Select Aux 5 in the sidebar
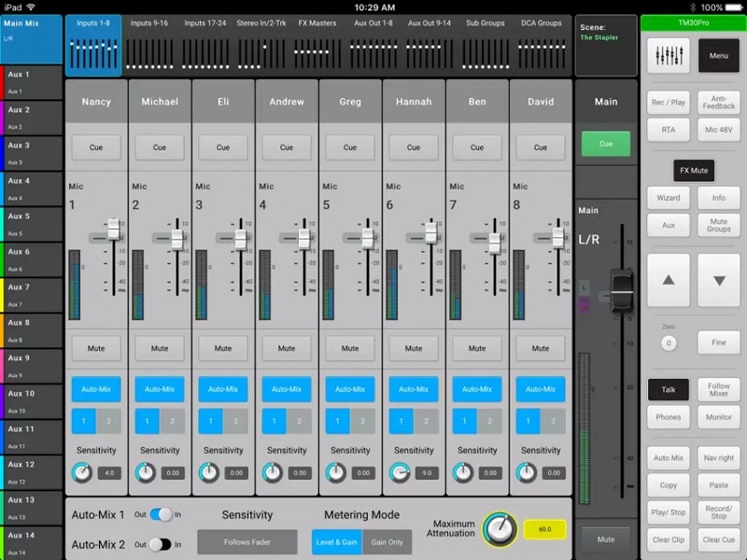Image resolution: width=747 pixels, height=560 pixels. 32,223
